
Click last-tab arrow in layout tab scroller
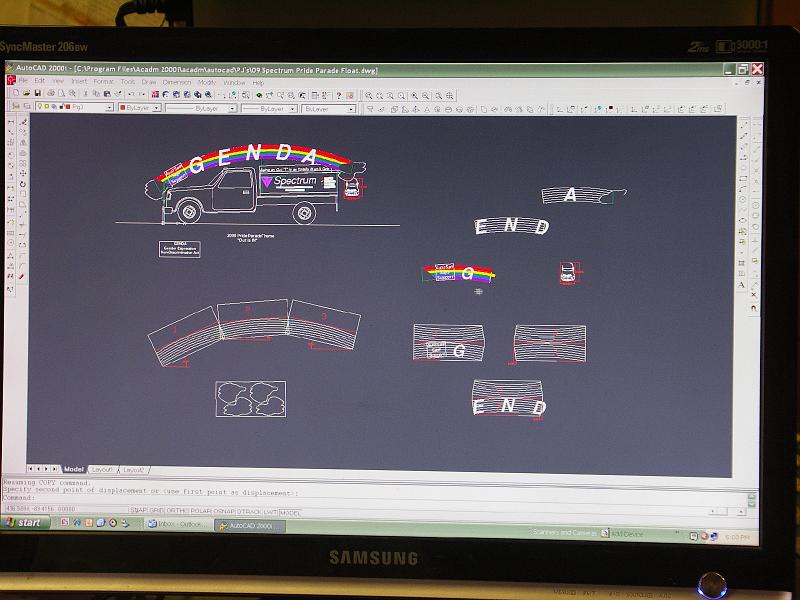coord(54,469)
